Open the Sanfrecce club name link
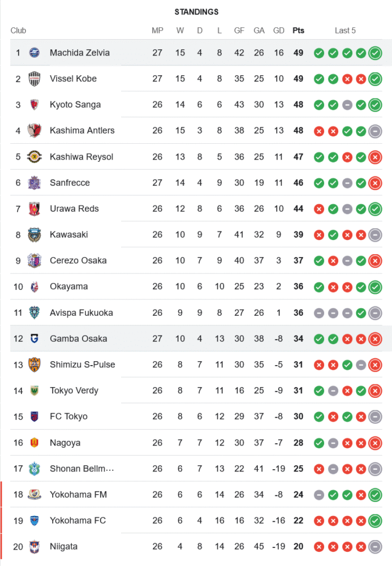Screen dimensions: 392x566 (70, 183)
